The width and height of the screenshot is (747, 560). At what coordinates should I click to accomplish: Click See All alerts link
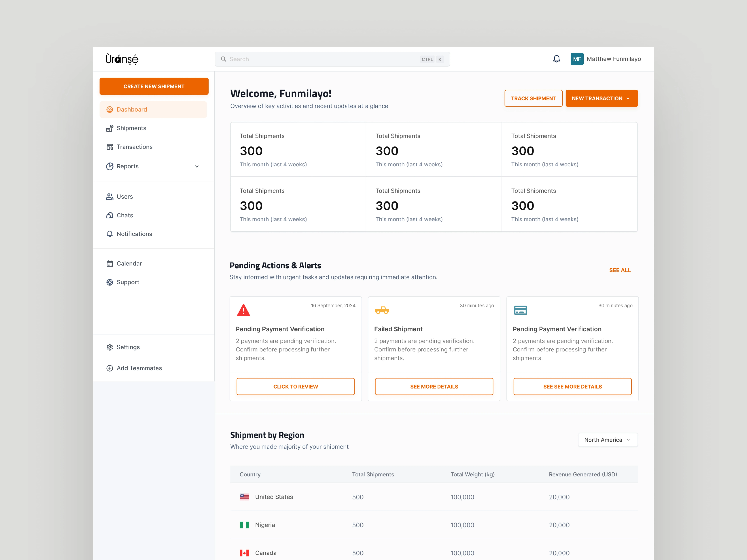pyautogui.click(x=620, y=270)
